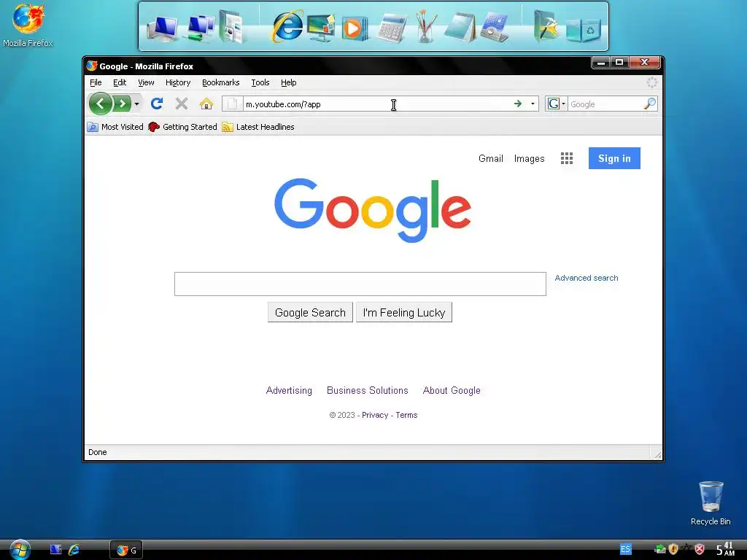The height and width of the screenshot is (560, 747).
Task: Open Latest Headlines feed bookmark
Action: [x=258, y=127]
